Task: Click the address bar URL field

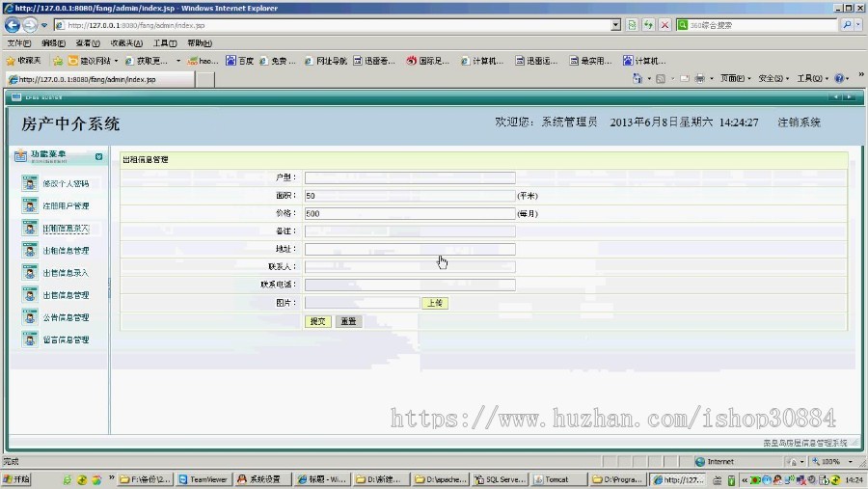Action: coord(332,25)
